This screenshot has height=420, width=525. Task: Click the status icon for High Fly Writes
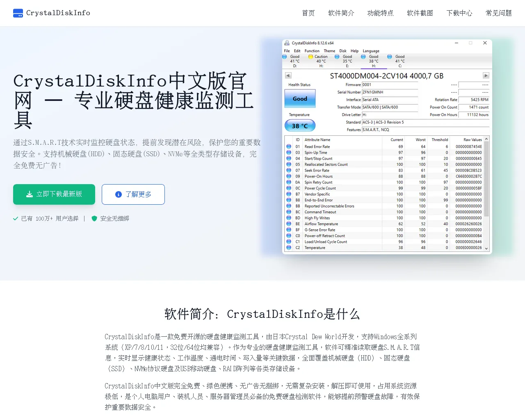[x=289, y=218]
